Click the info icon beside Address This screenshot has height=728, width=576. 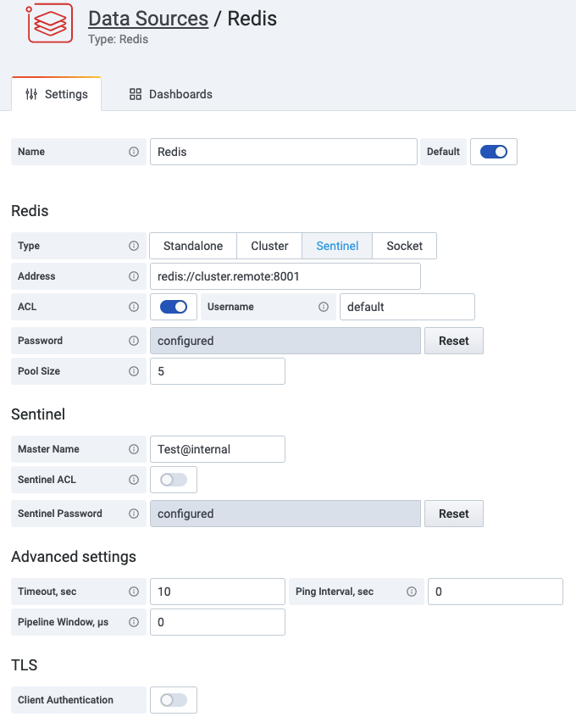[134, 276]
